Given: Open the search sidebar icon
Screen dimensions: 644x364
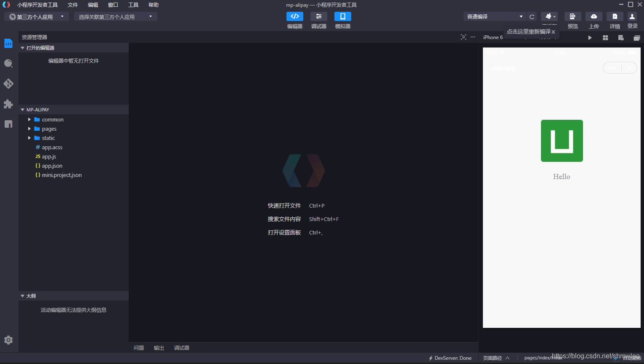Looking at the screenshot, I should click(8, 63).
